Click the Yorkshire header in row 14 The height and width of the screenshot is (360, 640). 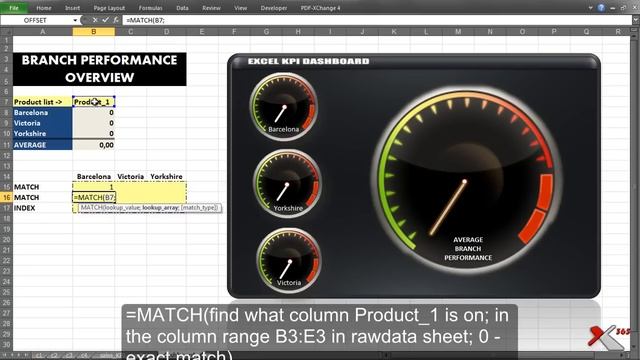[166, 176]
